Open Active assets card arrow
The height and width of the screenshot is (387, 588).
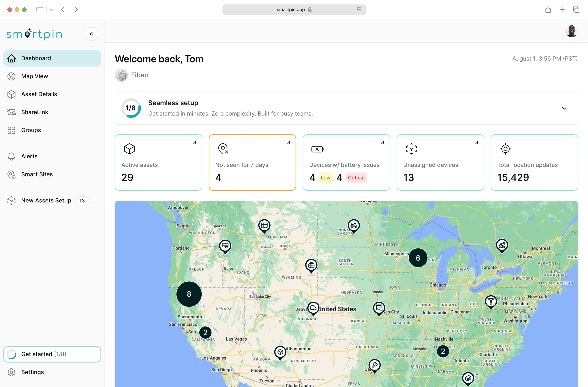[194, 142]
